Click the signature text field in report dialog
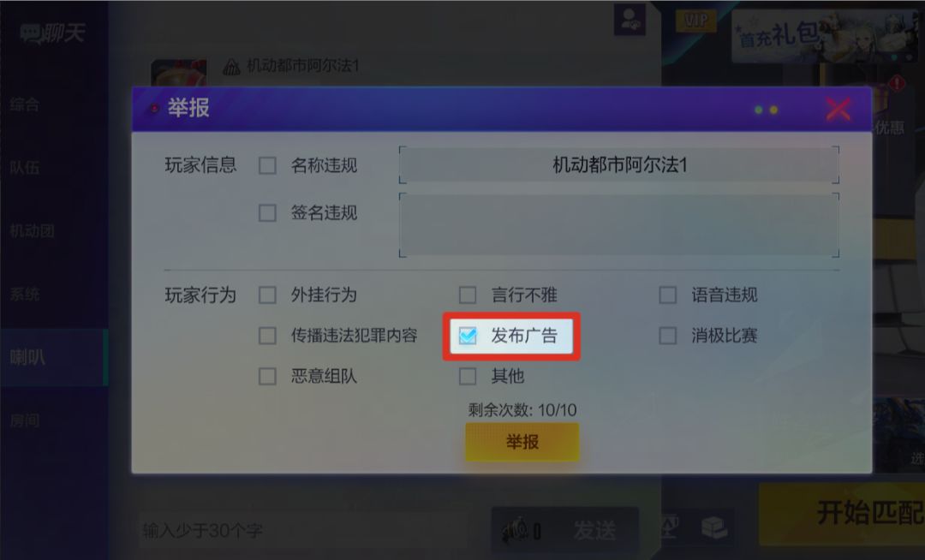 click(x=619, y=225)
